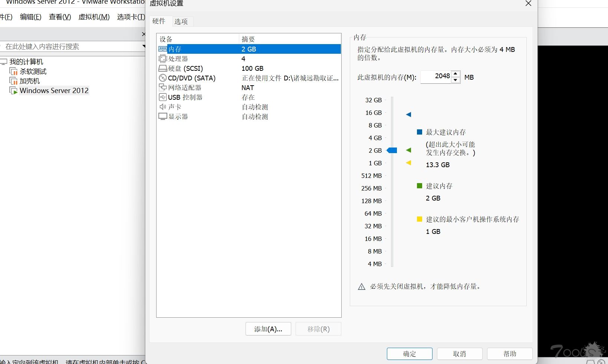Open the 虚拟机(M) menu
608x364 pixels.
tap(94, 17)
